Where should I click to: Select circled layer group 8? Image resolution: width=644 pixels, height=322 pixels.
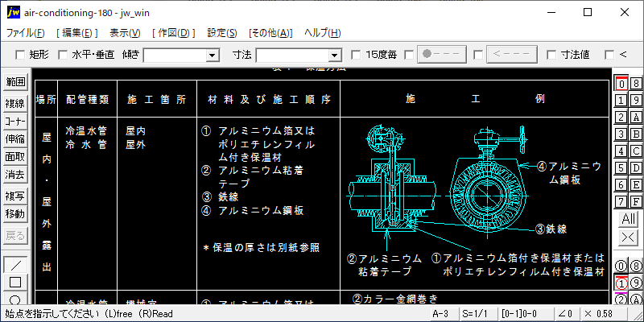point(636,266)
